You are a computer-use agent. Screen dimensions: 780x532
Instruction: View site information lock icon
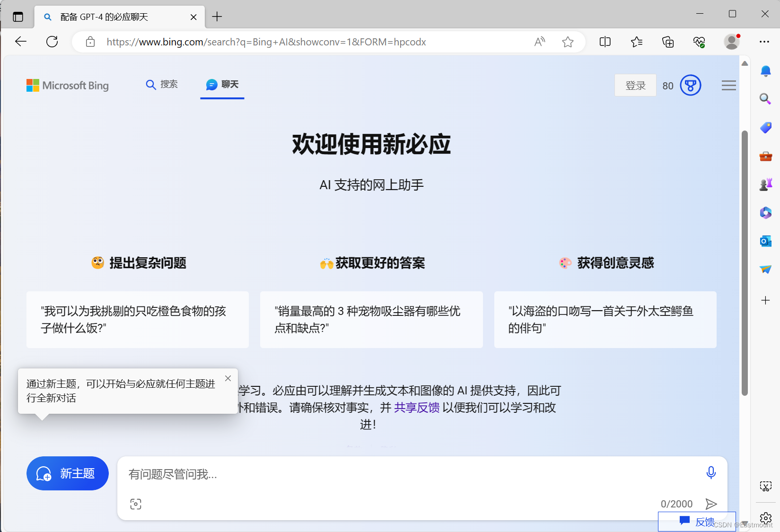click(90, 42)
